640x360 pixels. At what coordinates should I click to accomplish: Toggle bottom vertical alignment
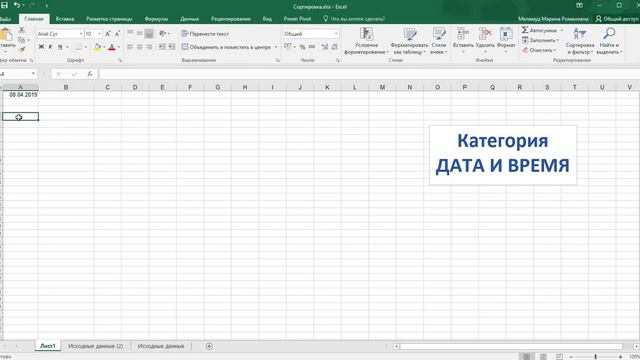[149, 33]
